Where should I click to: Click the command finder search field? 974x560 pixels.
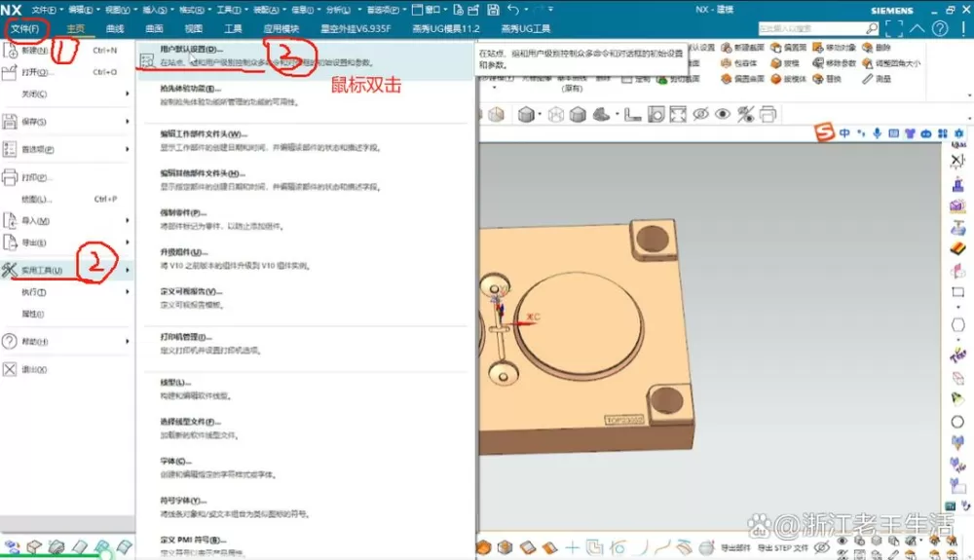click(x=811, y=28)
